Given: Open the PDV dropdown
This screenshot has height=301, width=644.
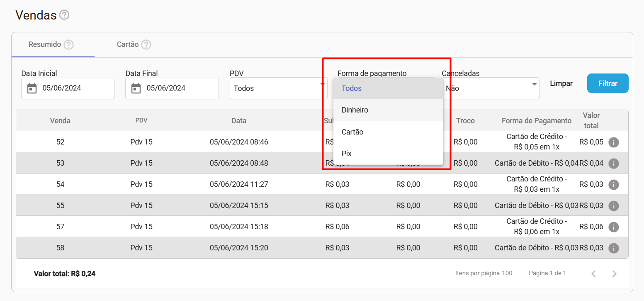Looking at the screenshot, I should click(279, 88).
